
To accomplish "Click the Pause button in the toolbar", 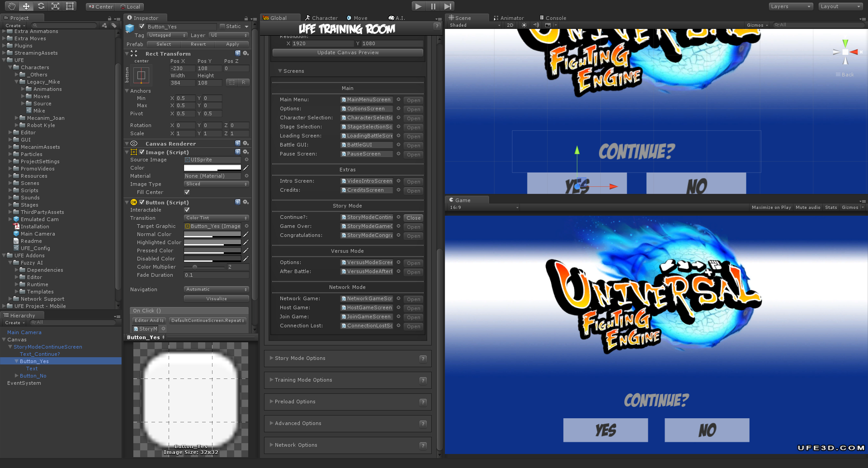I will pos(433,6).
